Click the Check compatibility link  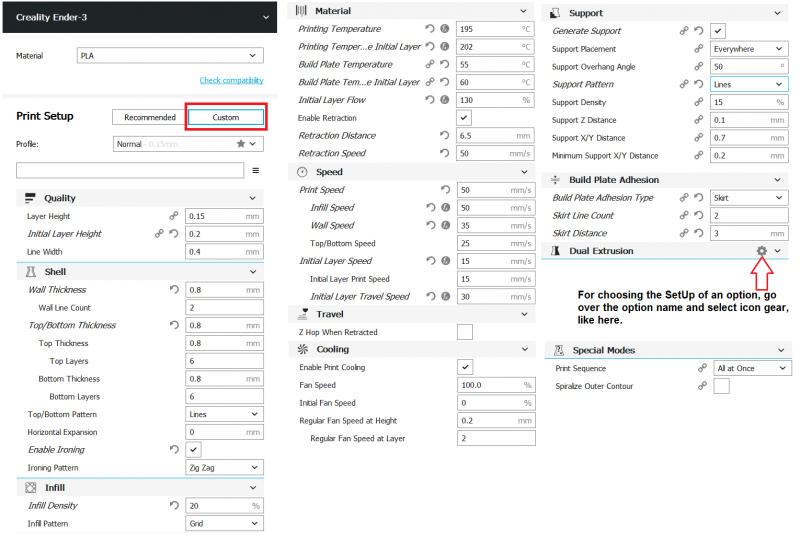[x=231, y=80]
